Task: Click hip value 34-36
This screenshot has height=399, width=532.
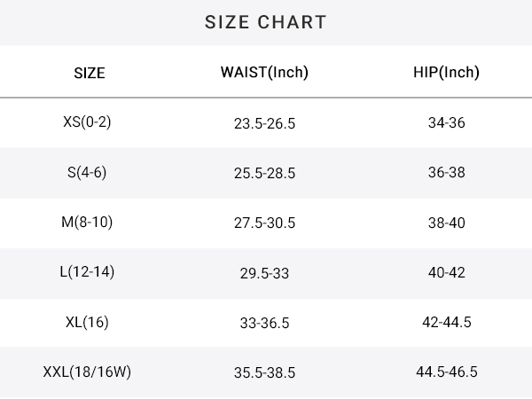Action: click(x=447, y=122)
